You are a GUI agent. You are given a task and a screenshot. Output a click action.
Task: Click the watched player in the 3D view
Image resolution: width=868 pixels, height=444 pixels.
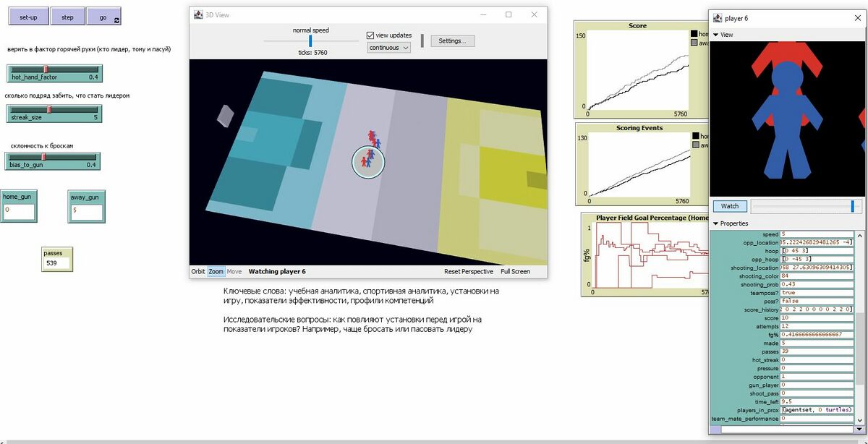pos(368,162)
